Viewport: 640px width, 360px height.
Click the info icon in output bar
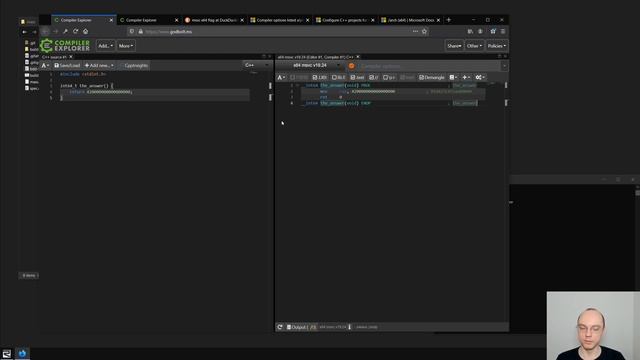(349, 327)
